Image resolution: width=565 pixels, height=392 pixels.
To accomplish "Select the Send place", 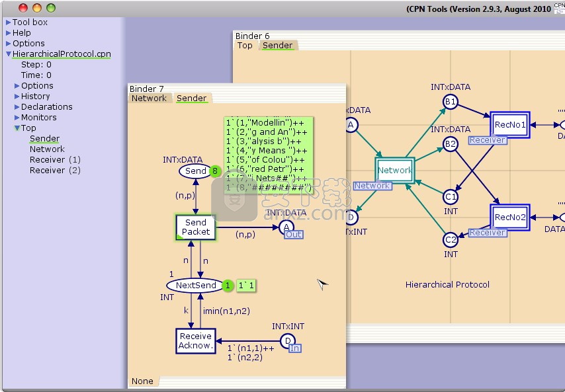I will (x=195, y=171).
